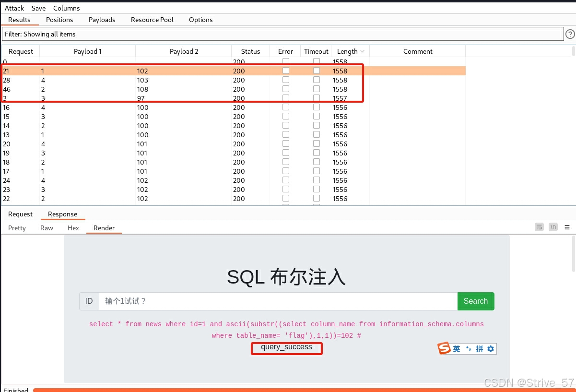Image resolution: width=576 pixels, height=392 pixels.
Task: Click the green Search button
Action: coord(476,301)
